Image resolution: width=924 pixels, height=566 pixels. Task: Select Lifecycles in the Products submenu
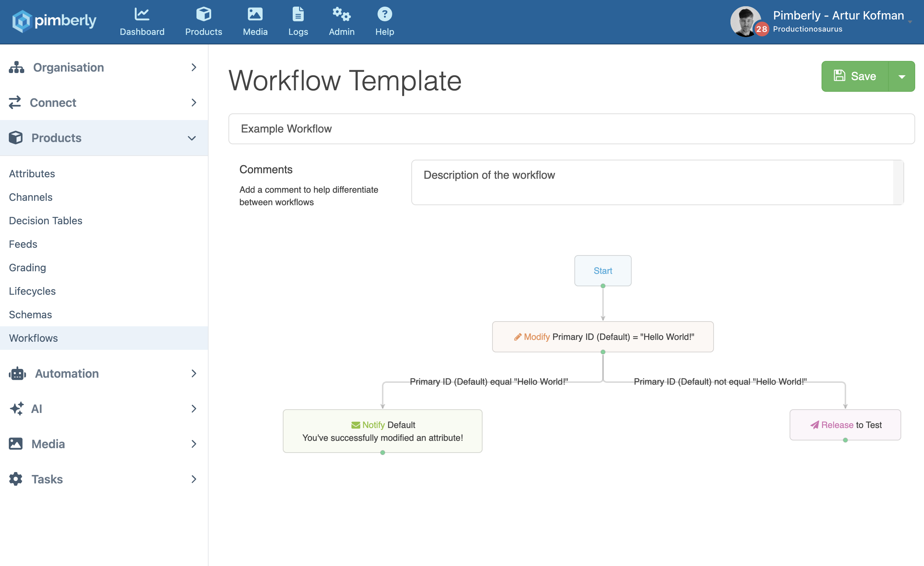click(x=32, y=291)
